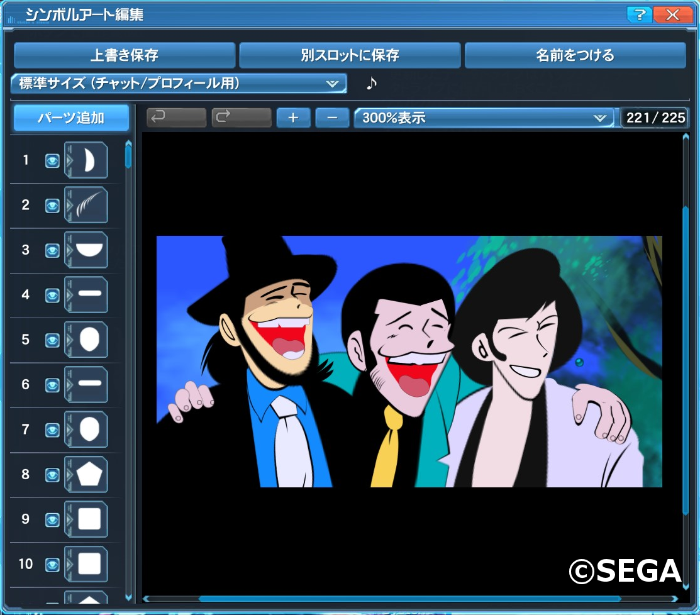
Task: Open the 標準サイズ size dropdown
Action: pyautogui.click(x=179, y=83)
